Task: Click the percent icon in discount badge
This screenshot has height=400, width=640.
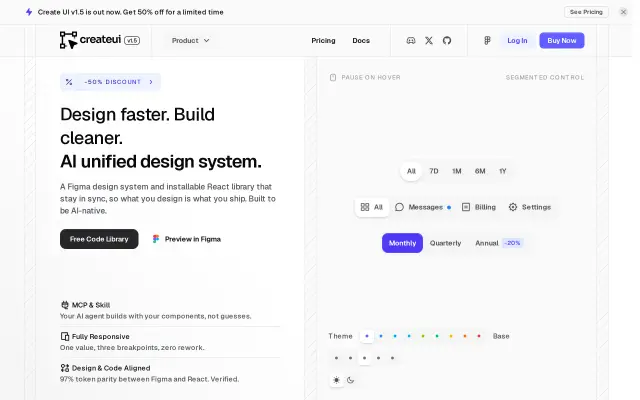Action: click(69, 82)
